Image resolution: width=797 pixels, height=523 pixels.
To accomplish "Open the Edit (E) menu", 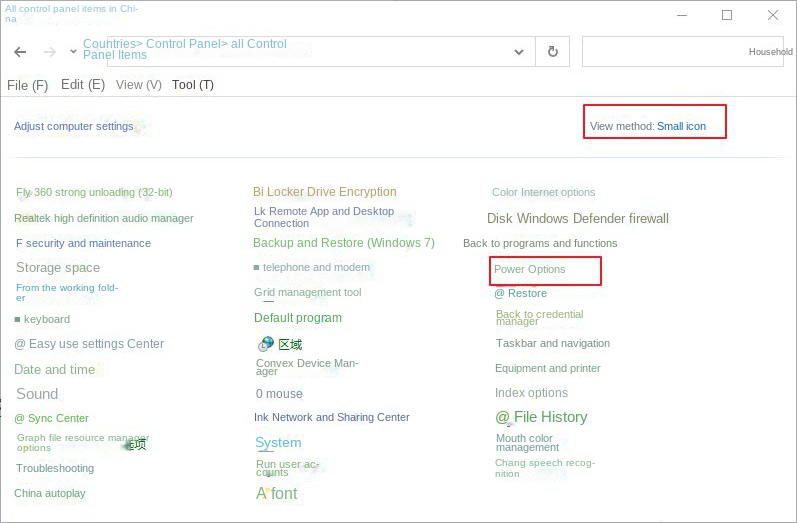I will coord(82,85).
